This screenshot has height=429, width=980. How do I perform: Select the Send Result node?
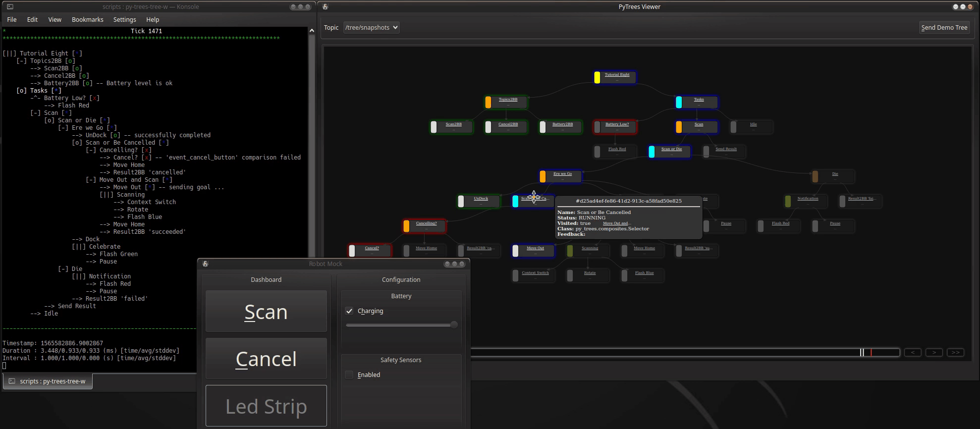coord(724,152)
